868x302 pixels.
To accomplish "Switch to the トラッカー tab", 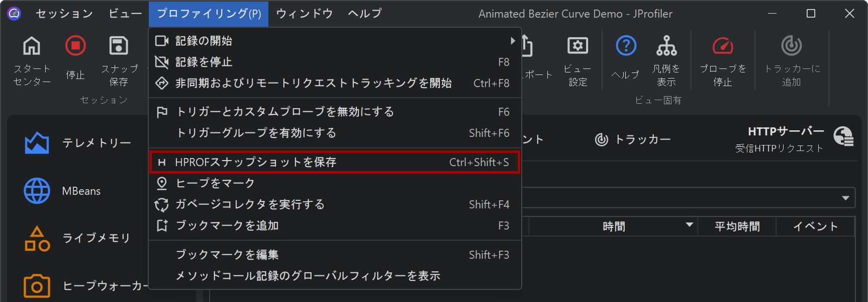I will click(633, 139).
